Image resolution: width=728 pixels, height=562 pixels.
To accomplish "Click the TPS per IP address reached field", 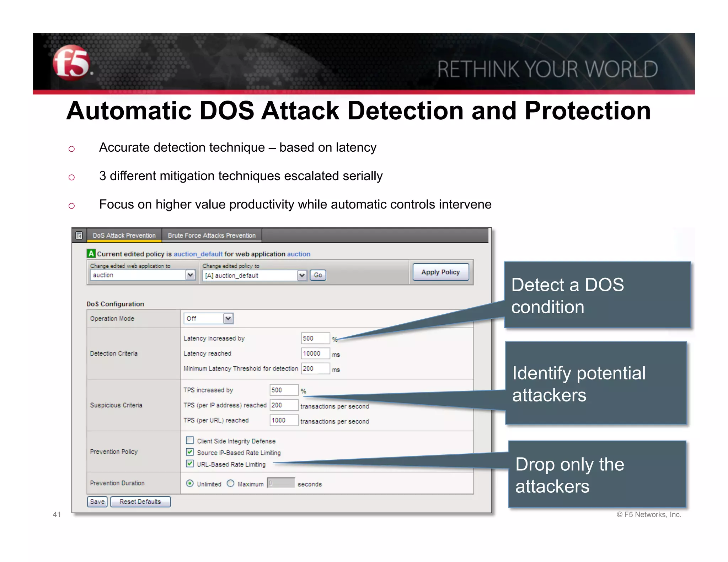I will coord(284,405).
